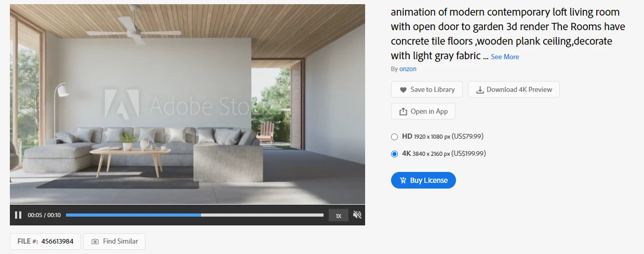Expand description with See More
The height and width of the screenshot is (254, 644).
[505, 57]
